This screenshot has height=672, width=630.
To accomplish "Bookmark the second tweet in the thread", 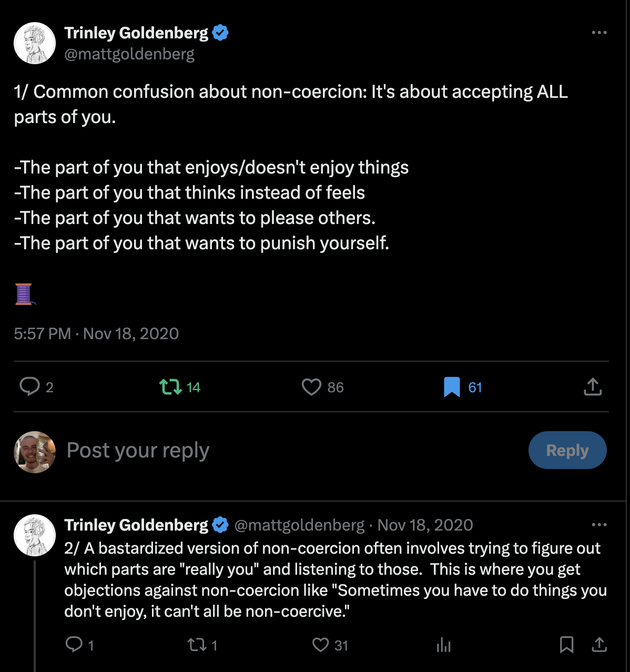I will tap(566, 645).
